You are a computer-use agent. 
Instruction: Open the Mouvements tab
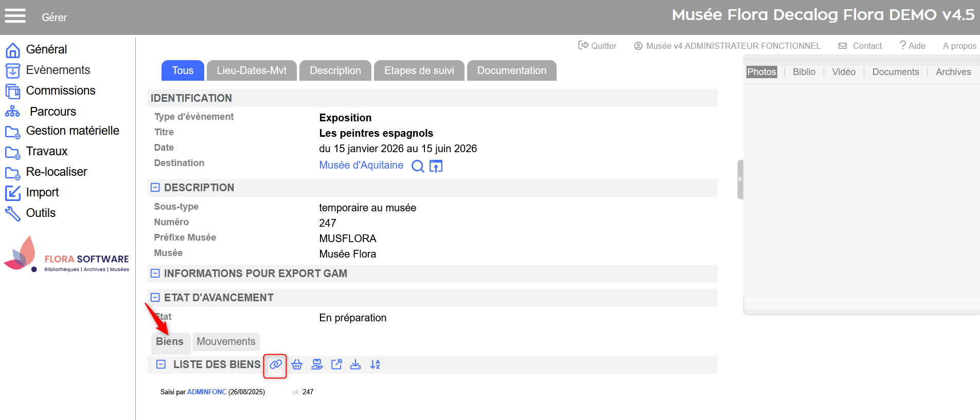pos(226,342)
